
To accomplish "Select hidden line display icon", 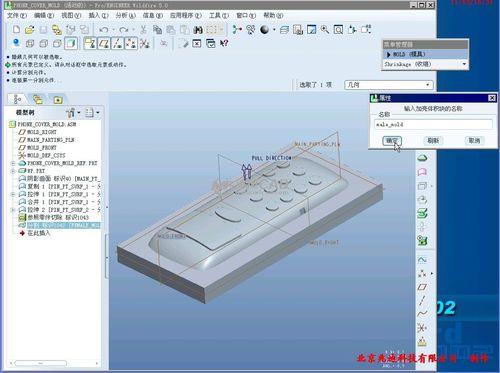I will (43, 43).
